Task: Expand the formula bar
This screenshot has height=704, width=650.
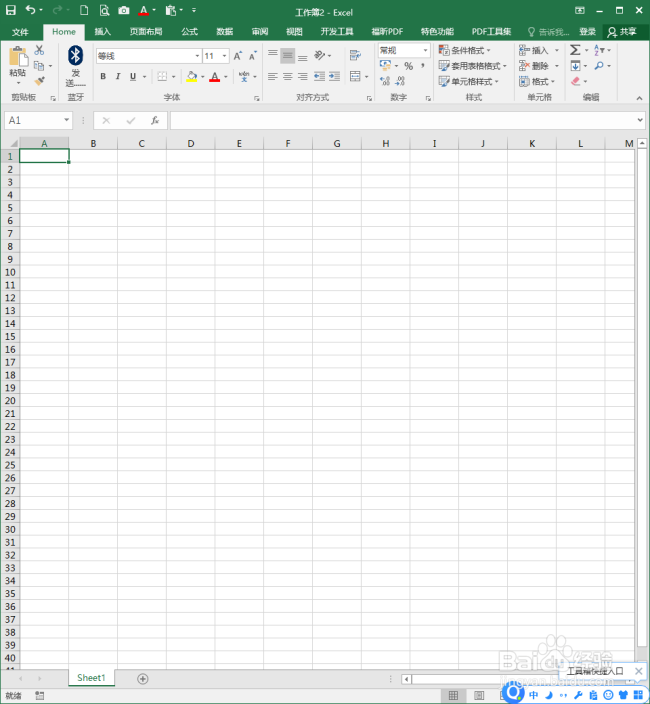Action: click(640, 120)
